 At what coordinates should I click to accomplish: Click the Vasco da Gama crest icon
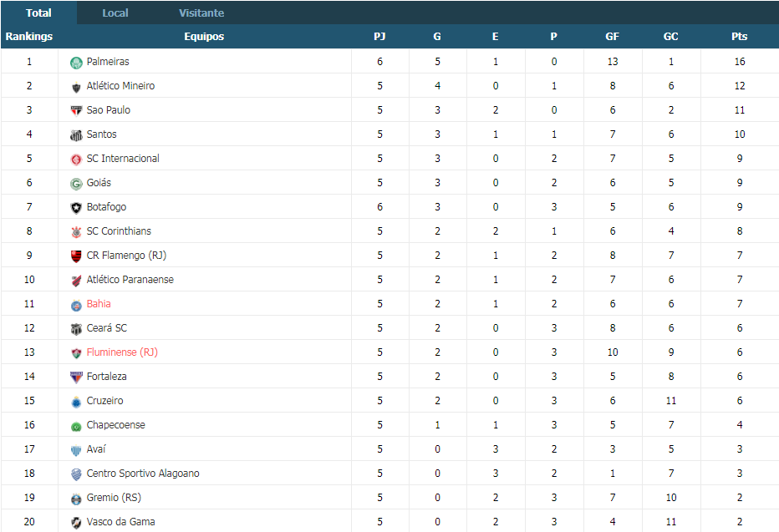[x=76, y=523]
